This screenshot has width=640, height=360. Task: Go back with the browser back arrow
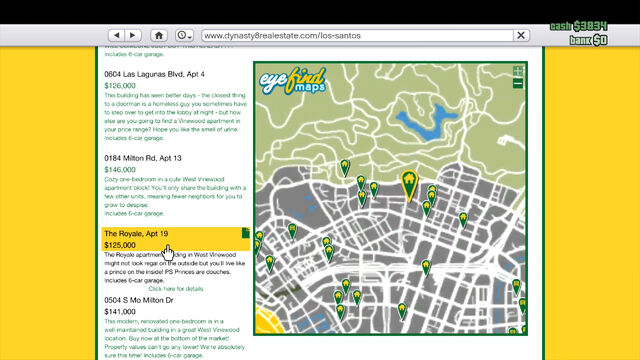tap(117, 36)
